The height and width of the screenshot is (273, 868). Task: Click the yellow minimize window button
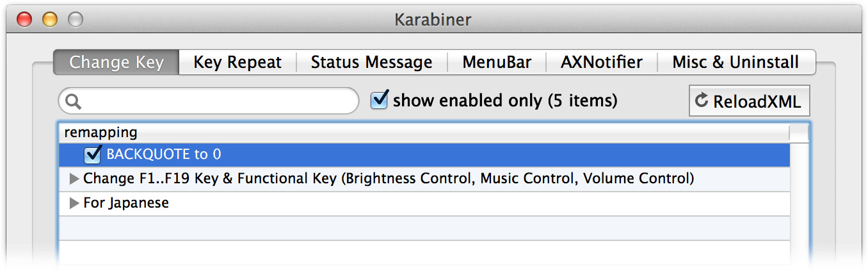click(x=50, y=20)
